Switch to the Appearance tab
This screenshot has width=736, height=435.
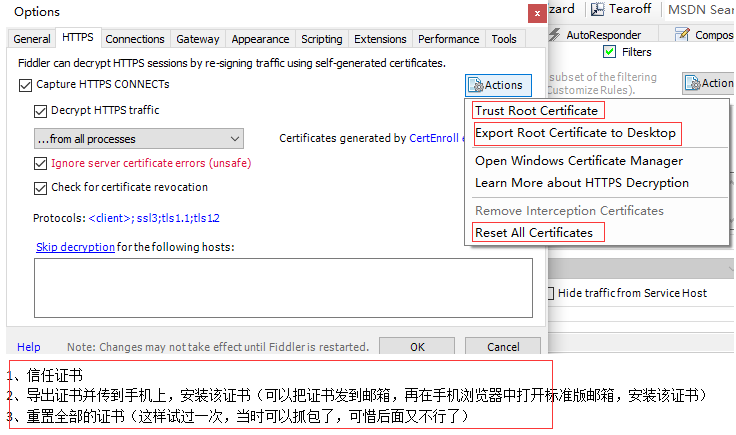(x=260, y=39)
